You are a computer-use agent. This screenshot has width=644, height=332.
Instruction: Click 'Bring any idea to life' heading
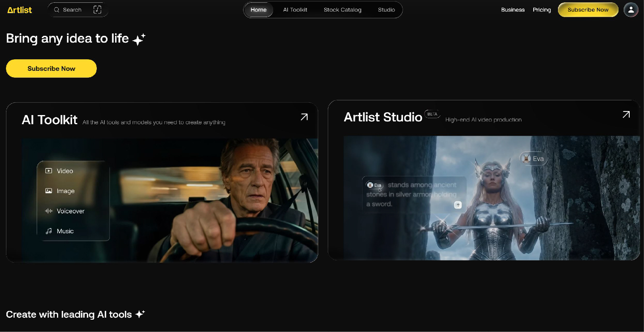(x=67, y=39)
